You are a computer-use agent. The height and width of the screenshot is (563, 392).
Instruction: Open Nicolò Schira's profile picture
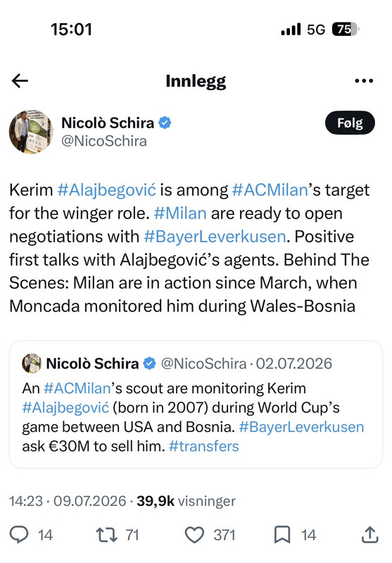click(31, 132)
